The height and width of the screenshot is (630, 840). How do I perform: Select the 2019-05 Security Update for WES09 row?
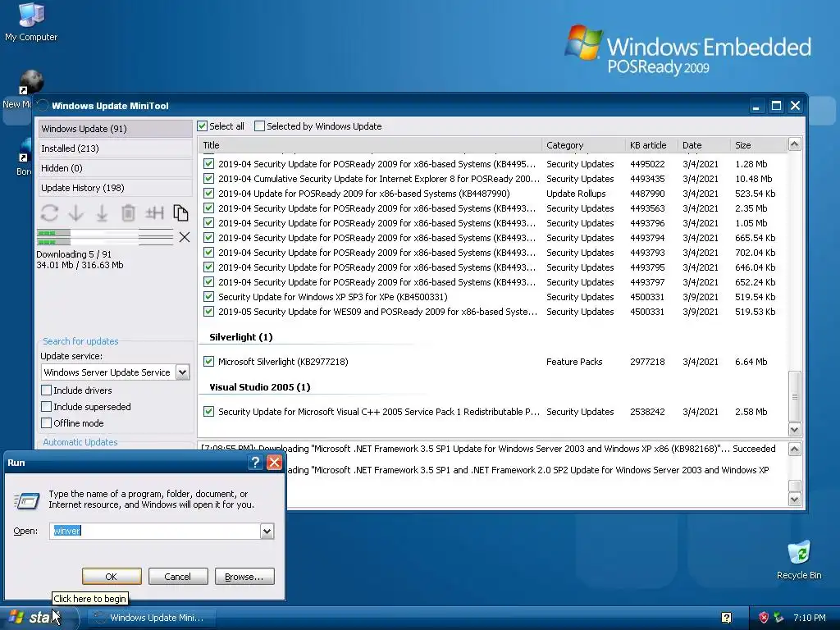pos(493,312)
